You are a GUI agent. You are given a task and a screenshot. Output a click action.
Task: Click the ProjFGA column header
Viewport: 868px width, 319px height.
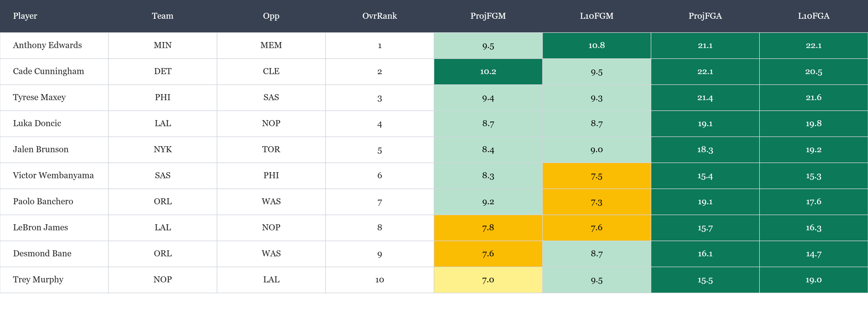point(705,16)
